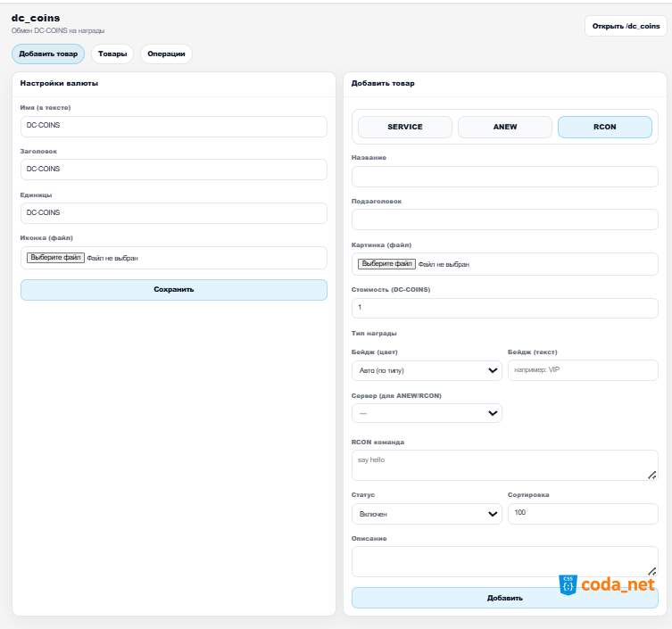Screen dimensions: 672x629
Task: Open the Статус dropdown
Action: [427, 514]
